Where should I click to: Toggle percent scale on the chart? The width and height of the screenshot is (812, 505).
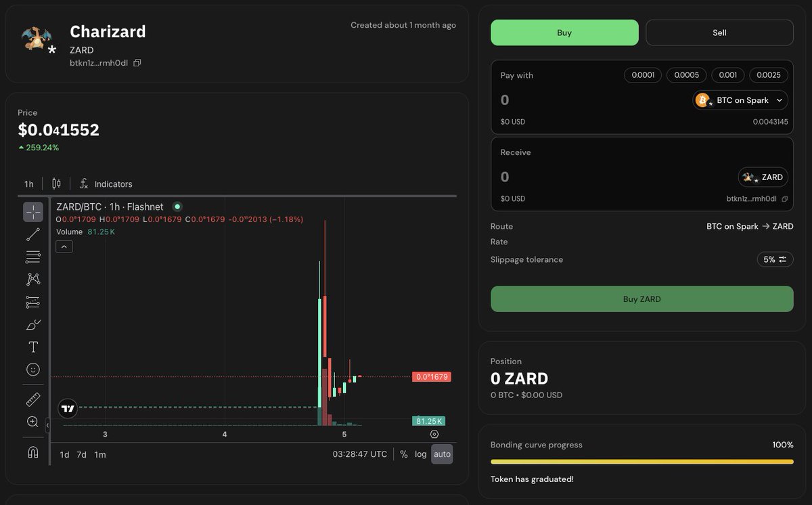click(404, 454)
